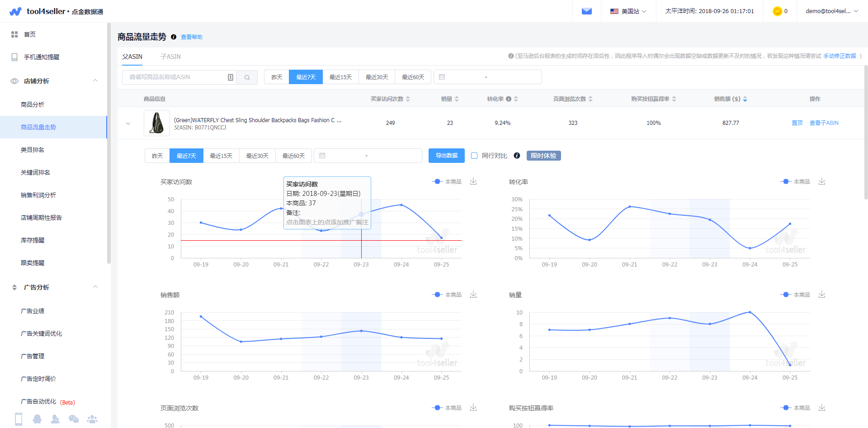
Task: Collapse the product row chevron
Action: (128, 123)
